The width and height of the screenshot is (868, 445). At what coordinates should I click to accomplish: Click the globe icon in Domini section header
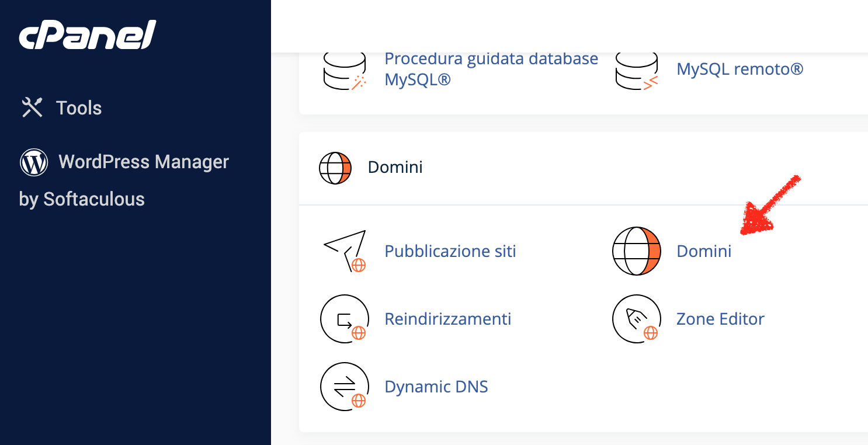pos(335,168)
